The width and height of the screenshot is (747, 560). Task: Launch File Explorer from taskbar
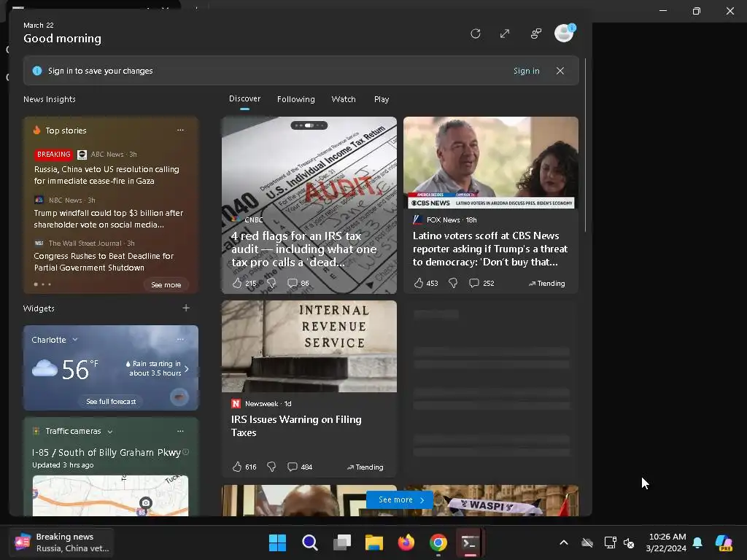374,542
